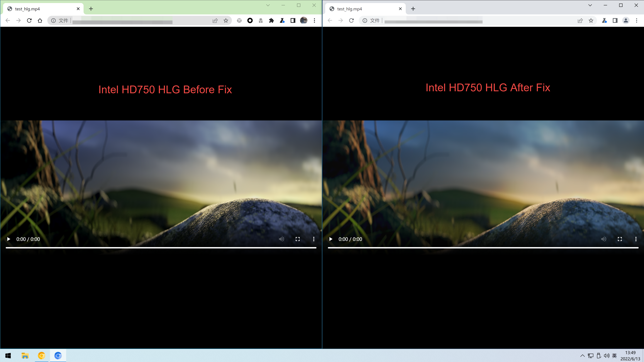Viewport: 644px width, 362px height.
Task: Open File Explorer from taskbar
Action: (25, 355)
